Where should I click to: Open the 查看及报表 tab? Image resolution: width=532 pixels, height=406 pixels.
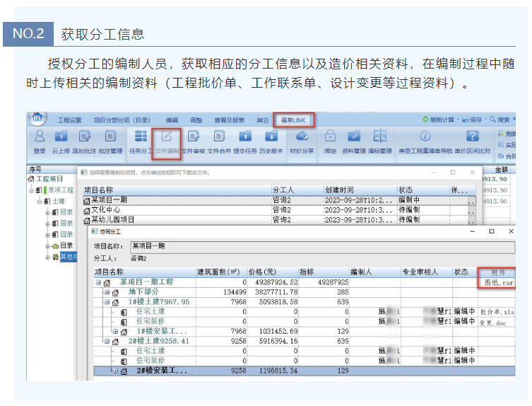click(230, 120)
